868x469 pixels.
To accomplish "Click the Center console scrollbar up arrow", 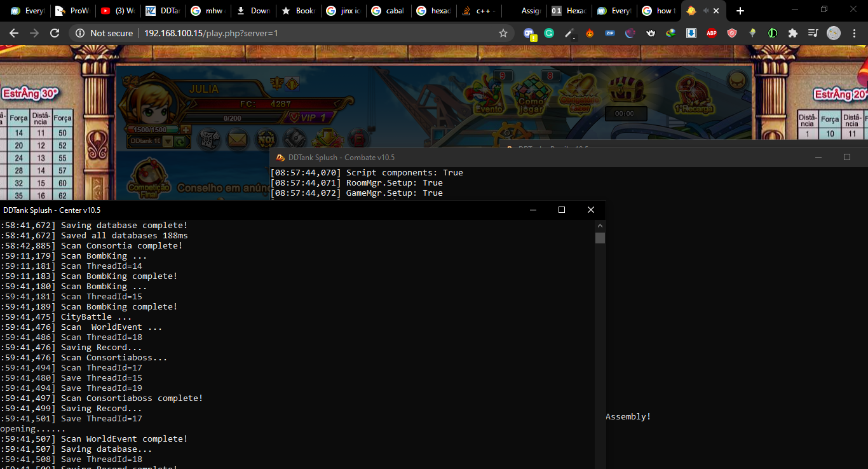I will [x=600, y=225].
